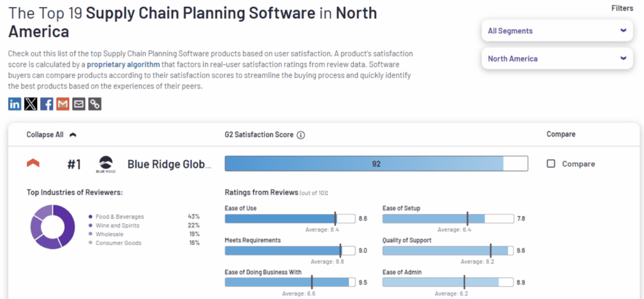Share via the Gmail icon

click(62, 104)
